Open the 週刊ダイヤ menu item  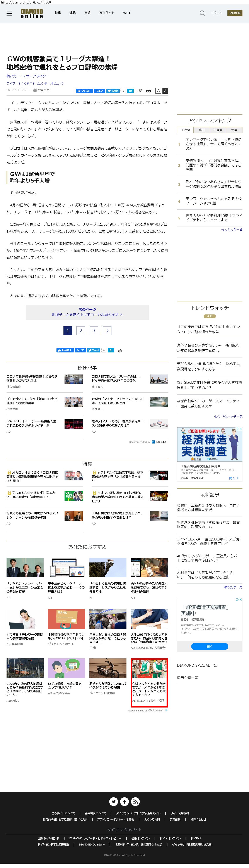click(107, 13)
